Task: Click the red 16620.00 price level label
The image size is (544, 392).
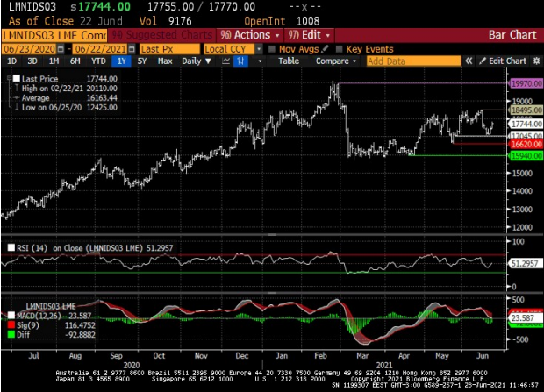Action: [526, 145]
